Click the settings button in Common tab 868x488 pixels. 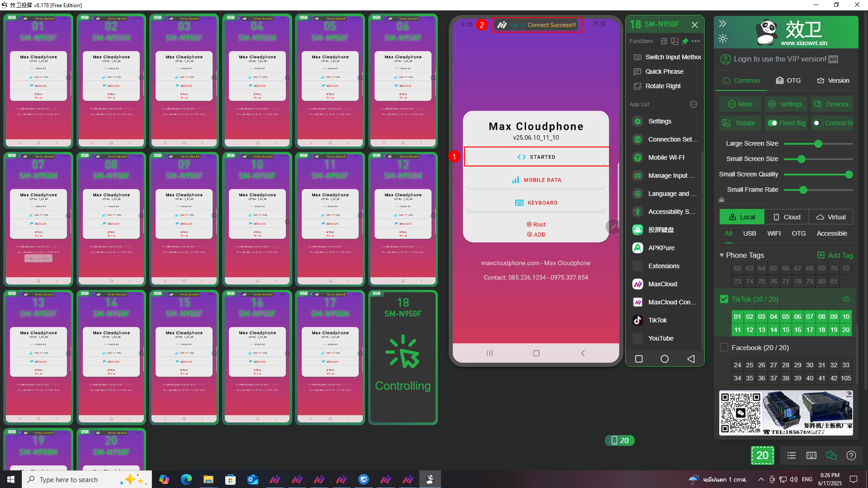786,104
